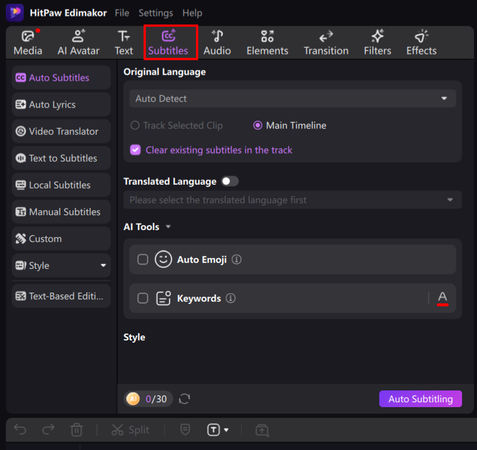Image resolution: width=477 pixels, height=450 pixels.
Task: Click the Split scissors tool
Action: tap(130, 430)
